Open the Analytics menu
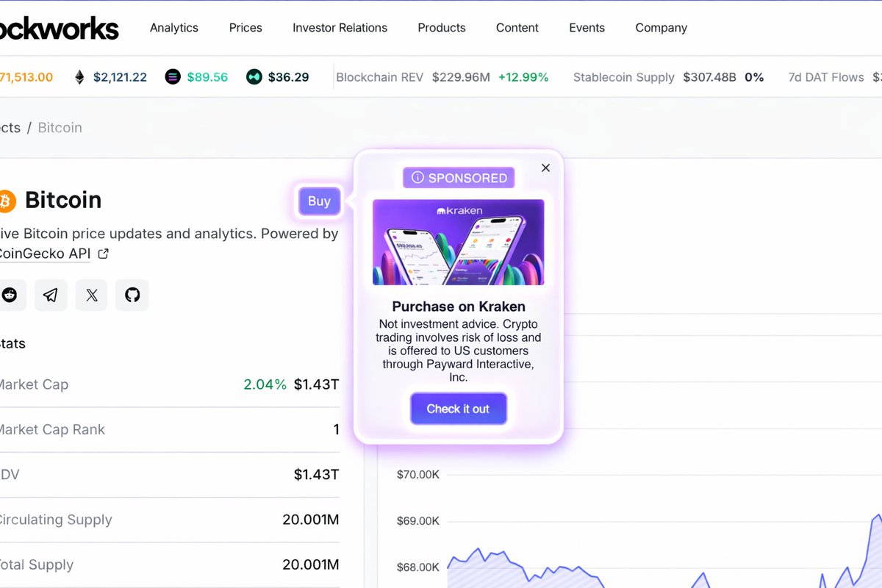Screen dimensions: 882x588 173,28
